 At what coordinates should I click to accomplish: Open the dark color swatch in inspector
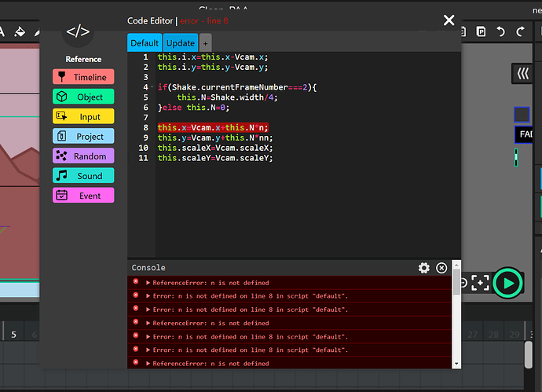tap(522, 115)
